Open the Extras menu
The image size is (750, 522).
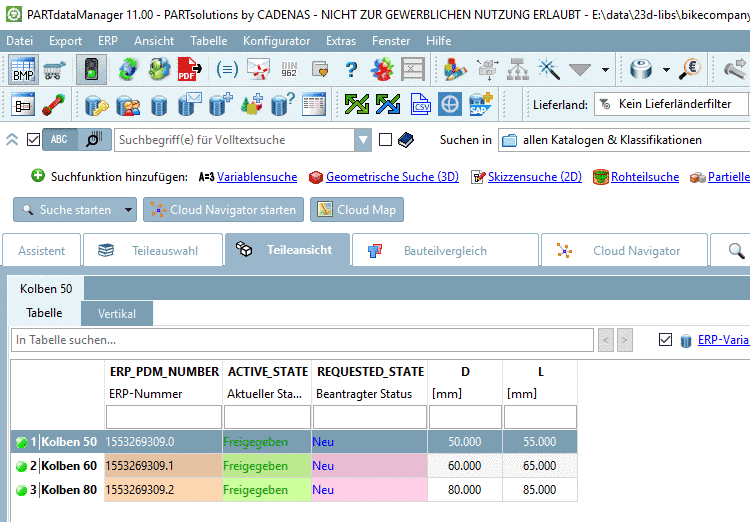341,41
